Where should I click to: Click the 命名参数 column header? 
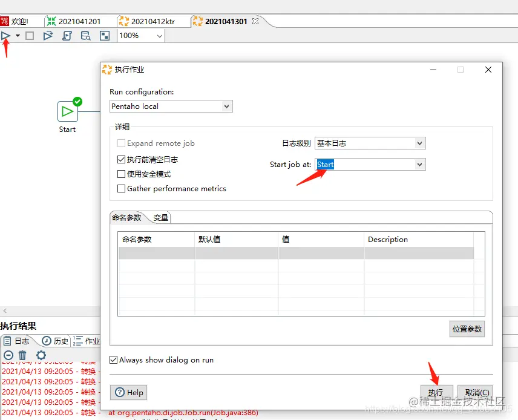click(156, 239)
